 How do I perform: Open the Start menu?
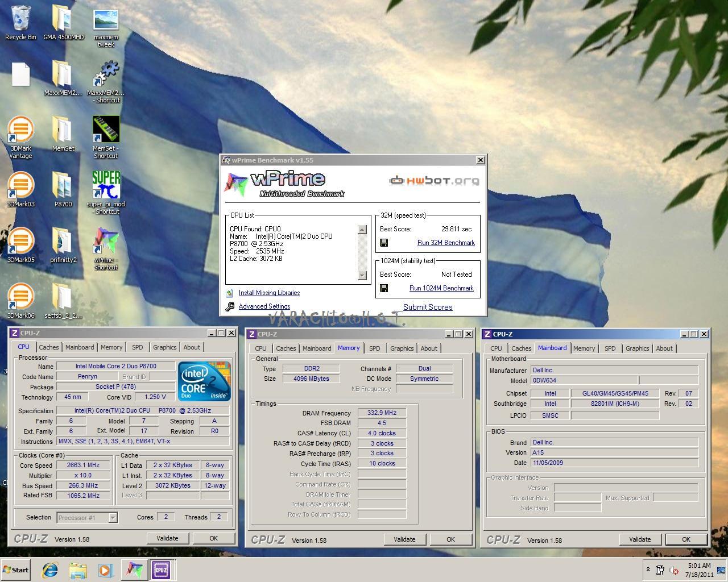coord(15,570)
